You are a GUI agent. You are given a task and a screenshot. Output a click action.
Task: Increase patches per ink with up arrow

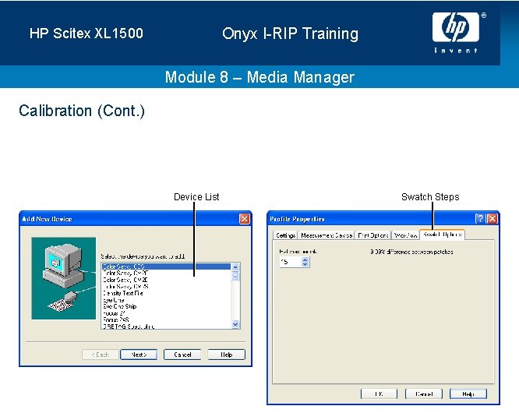point(305,259)
